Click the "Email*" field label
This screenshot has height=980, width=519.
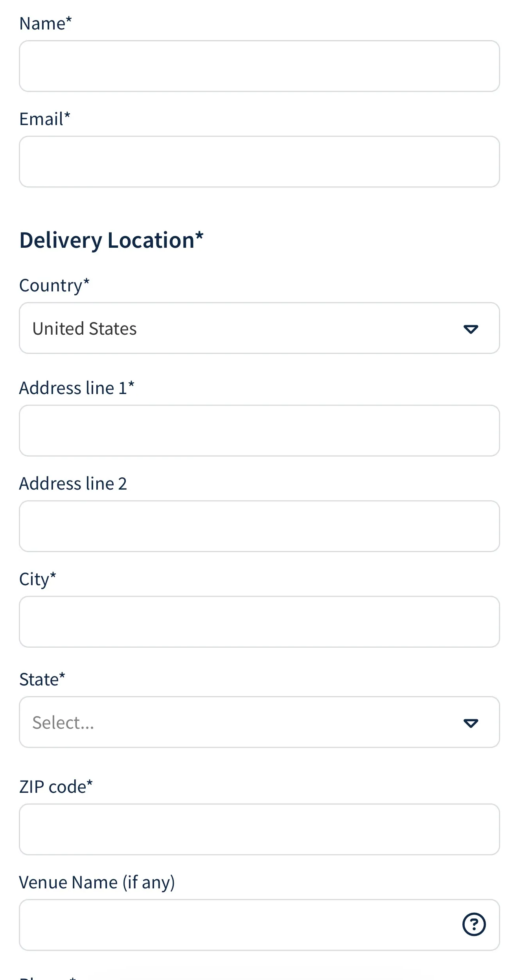(x=45, y=119)
